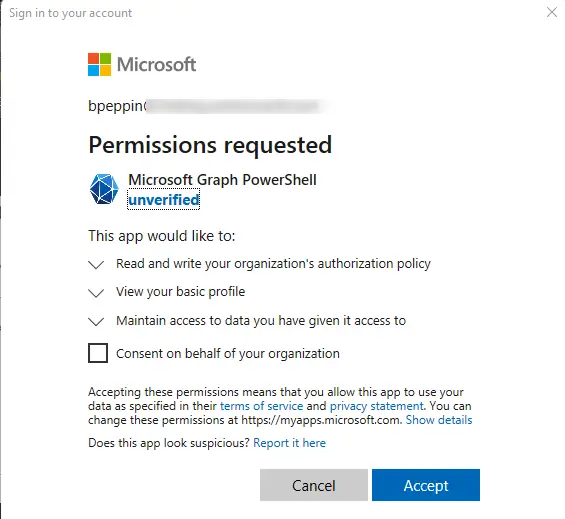Report the app via Report it here
This screenshot has height=519, width=565.
(289, 443)
